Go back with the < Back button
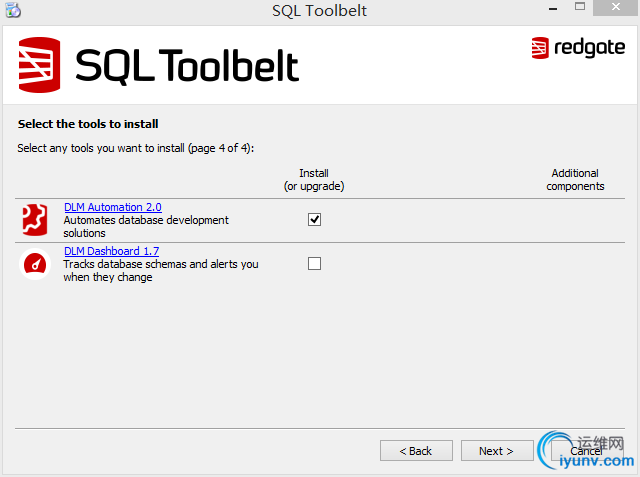Image resolution: width=640 pixels, height=477 pixels. 416,450
